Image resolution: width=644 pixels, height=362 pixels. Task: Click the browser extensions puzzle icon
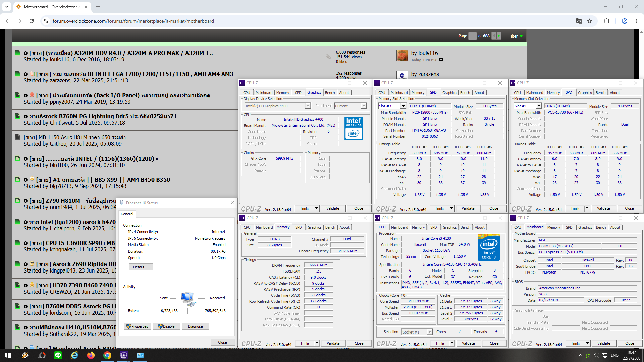(606, 21)
